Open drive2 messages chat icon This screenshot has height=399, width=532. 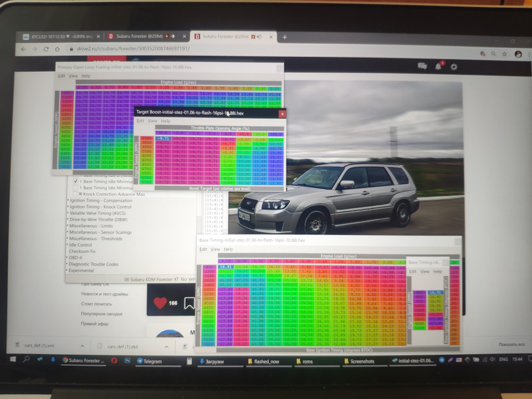click(x=422, y=66)
